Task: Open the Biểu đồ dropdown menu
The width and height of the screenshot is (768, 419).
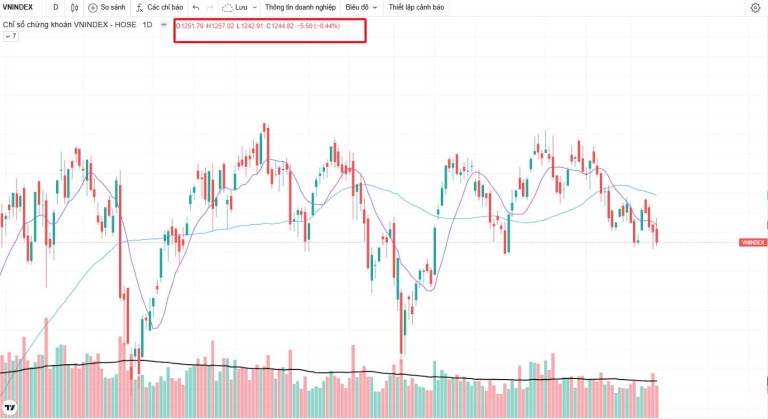Action: click(361, 7)
